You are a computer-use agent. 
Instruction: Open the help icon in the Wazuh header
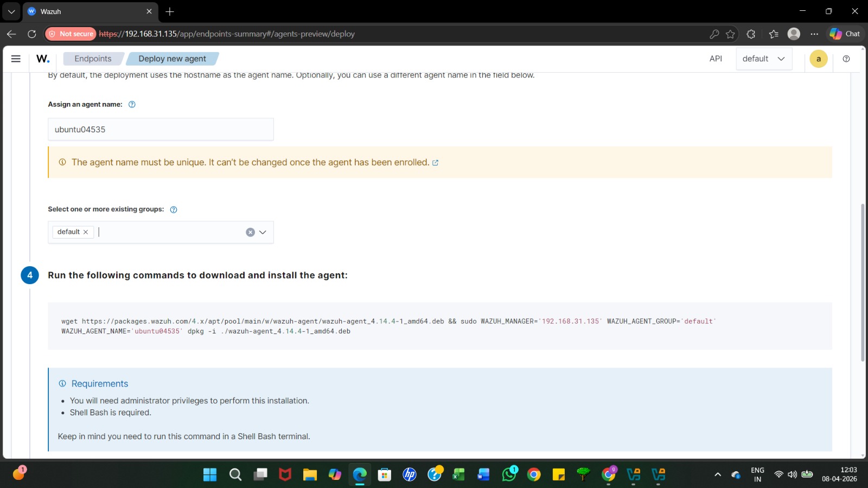pos(846,59)
